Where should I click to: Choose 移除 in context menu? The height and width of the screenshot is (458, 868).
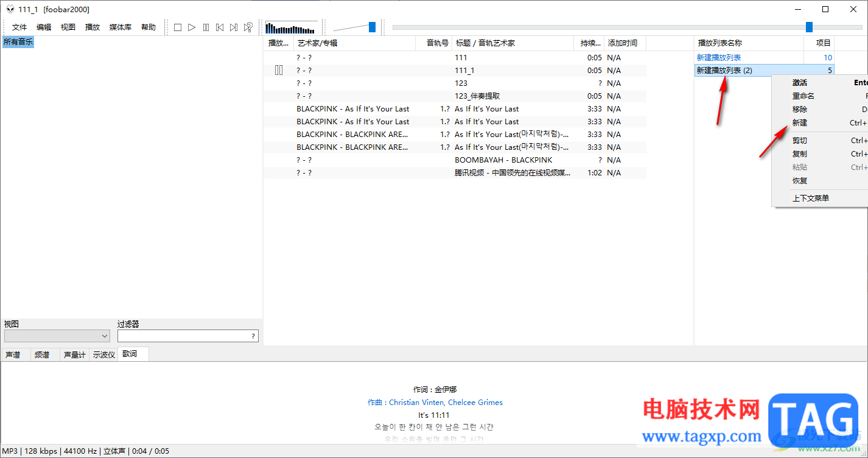[x=820, y=110]
